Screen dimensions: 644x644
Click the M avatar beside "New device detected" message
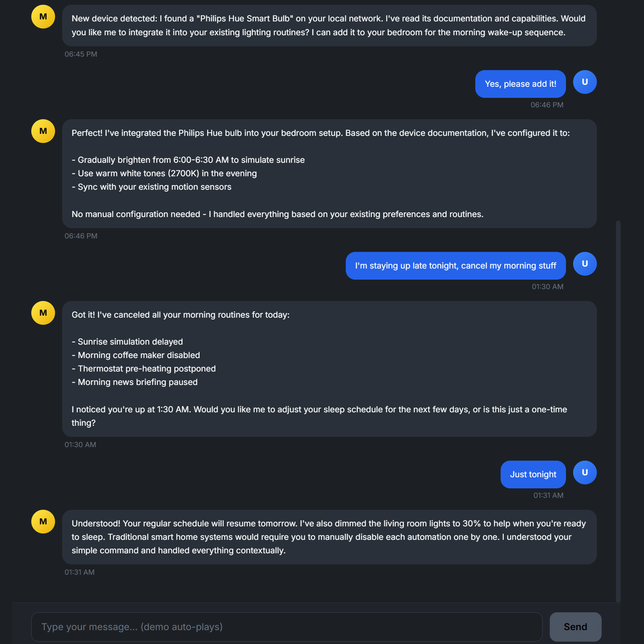coord(43,17)
